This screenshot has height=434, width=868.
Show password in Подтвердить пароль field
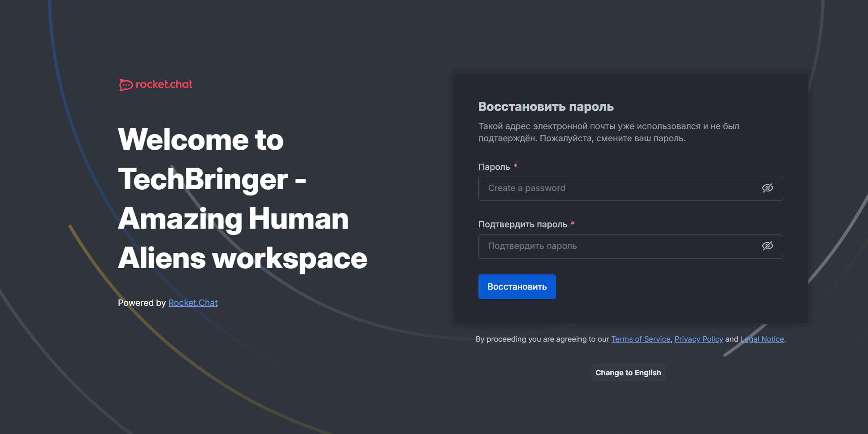coord(768,246)
